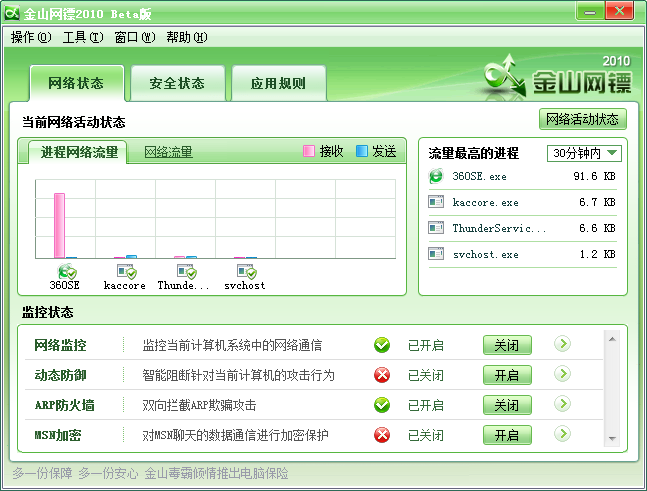
Task: Click the 双向拦截ARP欺骗攻击 description
Action: coord(199,405)
